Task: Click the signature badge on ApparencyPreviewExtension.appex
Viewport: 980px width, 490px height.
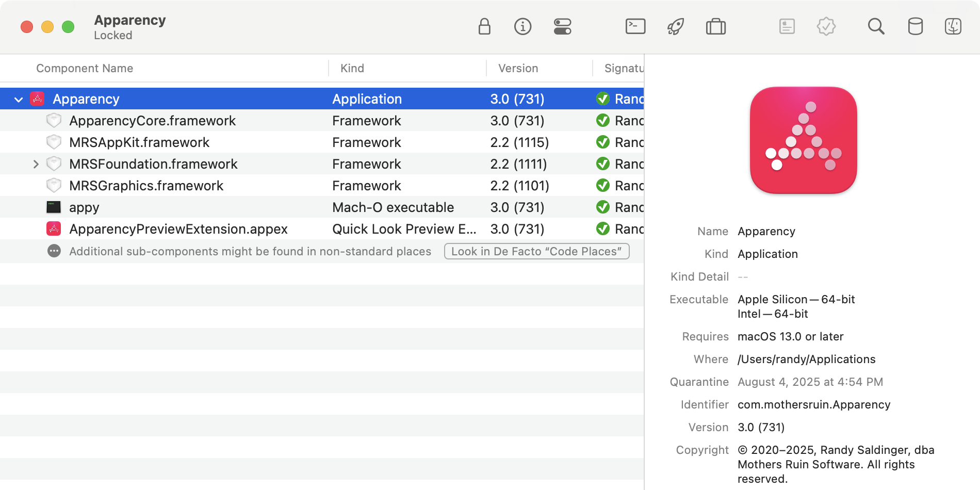Action: coord(603,228)
